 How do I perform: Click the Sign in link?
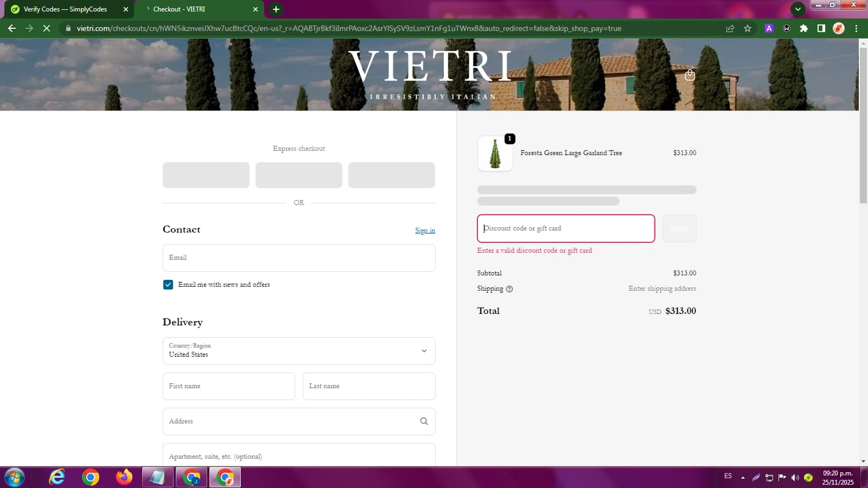[425, 231]
